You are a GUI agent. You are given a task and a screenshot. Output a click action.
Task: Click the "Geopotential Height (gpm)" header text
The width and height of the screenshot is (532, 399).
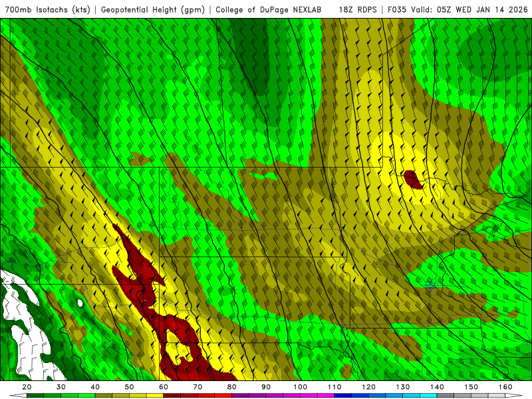[153, 9]
